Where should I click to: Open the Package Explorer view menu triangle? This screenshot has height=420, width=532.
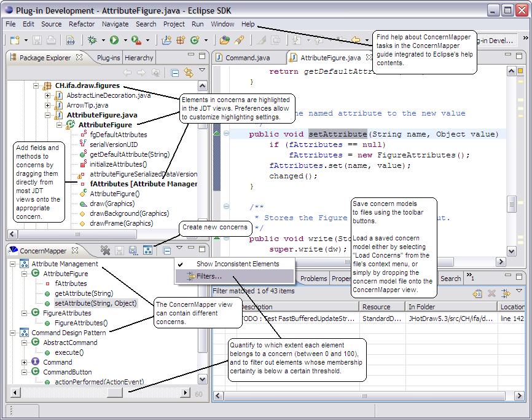(202, 70)
